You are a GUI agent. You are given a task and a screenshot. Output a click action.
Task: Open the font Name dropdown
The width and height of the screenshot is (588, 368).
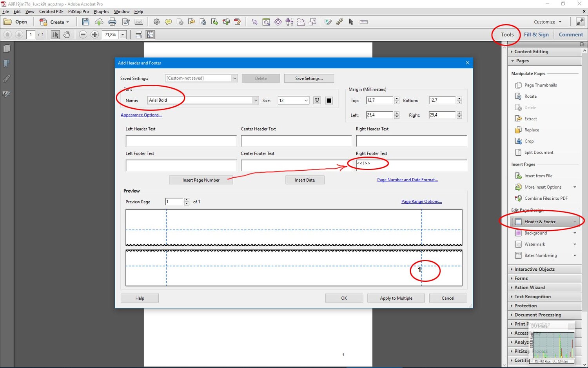(256, 100)
